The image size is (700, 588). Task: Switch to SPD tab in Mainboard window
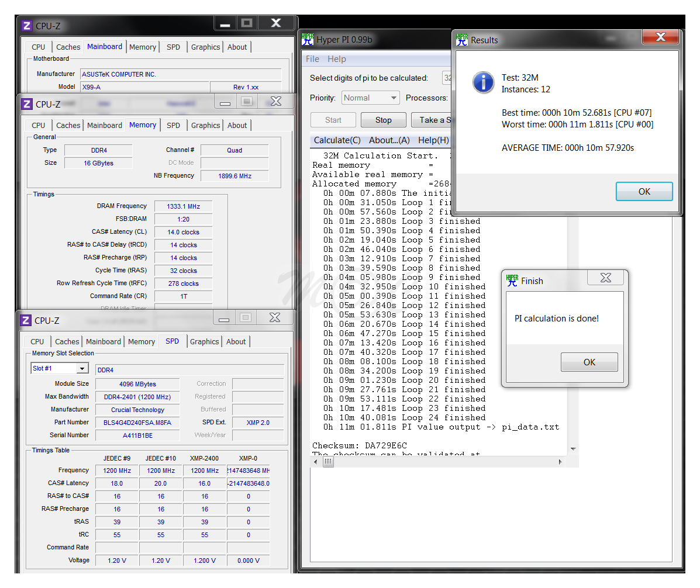pos(173,47)
